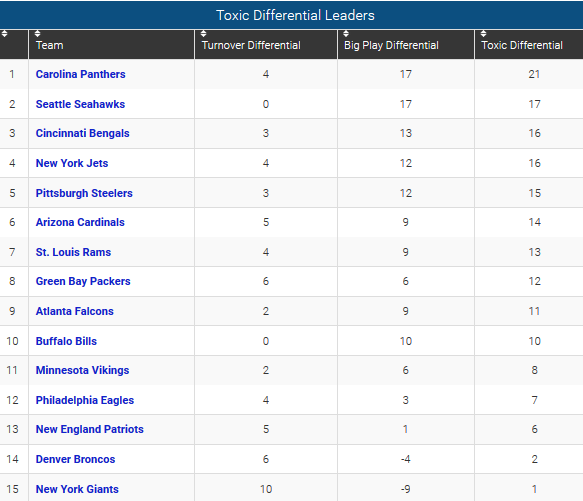Screen dimensions: 583x501
Task: Open the Carolina Panthers team link
Action: (80, 74)
